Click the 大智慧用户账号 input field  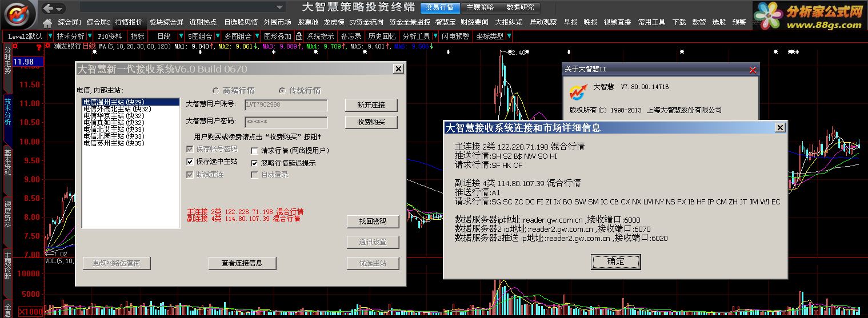point(286,105)
